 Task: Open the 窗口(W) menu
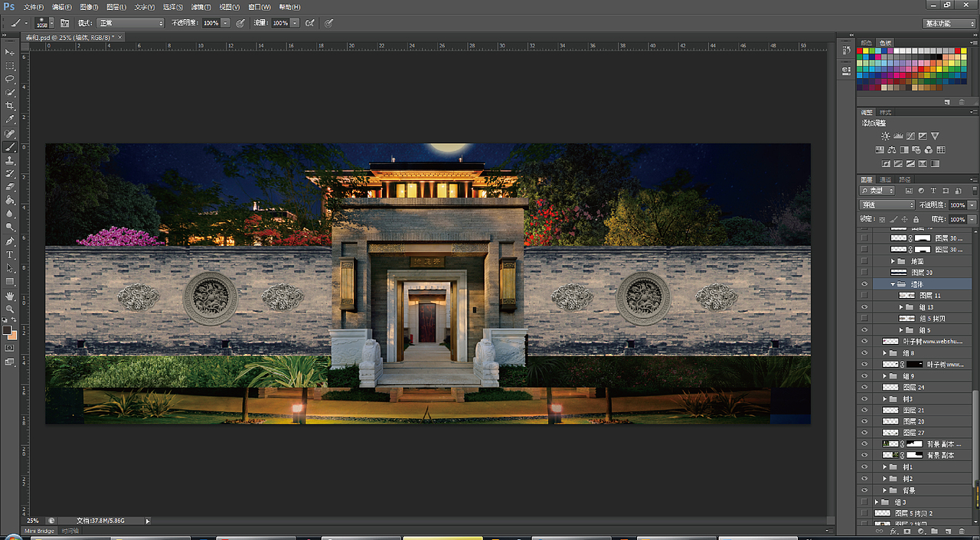click(260, 7)
